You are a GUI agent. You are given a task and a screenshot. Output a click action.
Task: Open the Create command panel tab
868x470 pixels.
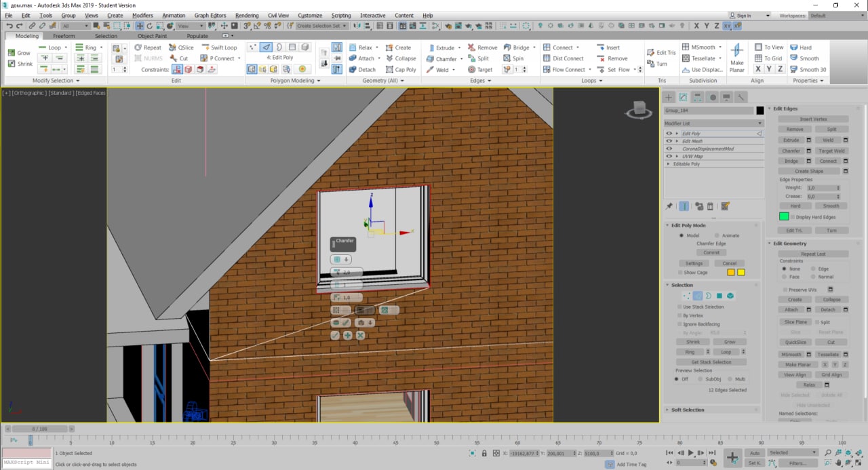pos(669,97)
